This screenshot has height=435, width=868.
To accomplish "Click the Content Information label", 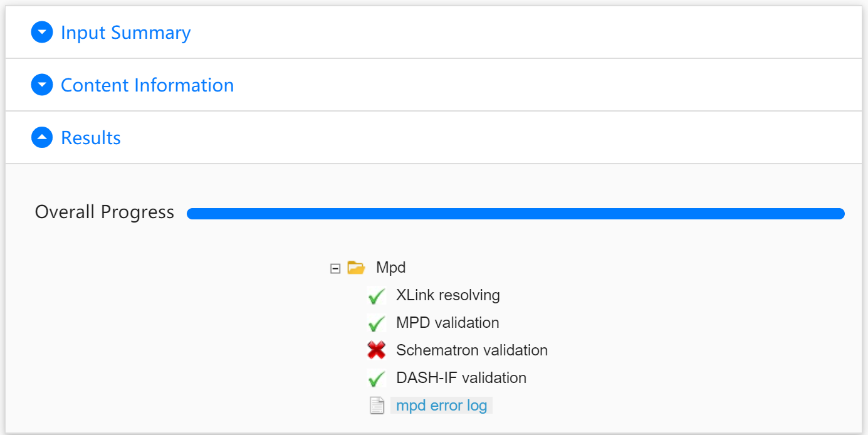I will click(147, 85).
